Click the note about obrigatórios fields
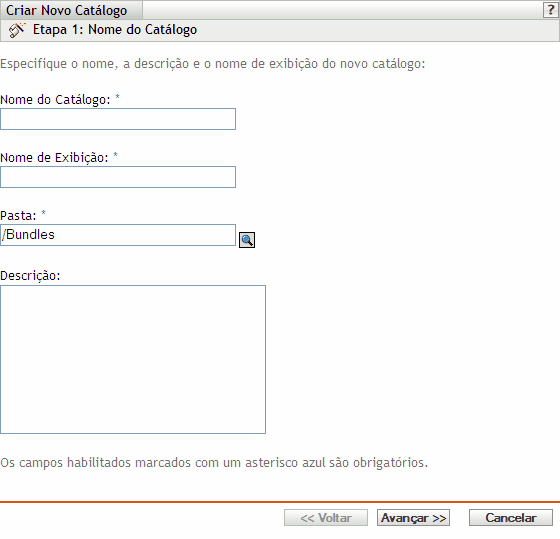 pyautogui.click(x=214, y=463)
